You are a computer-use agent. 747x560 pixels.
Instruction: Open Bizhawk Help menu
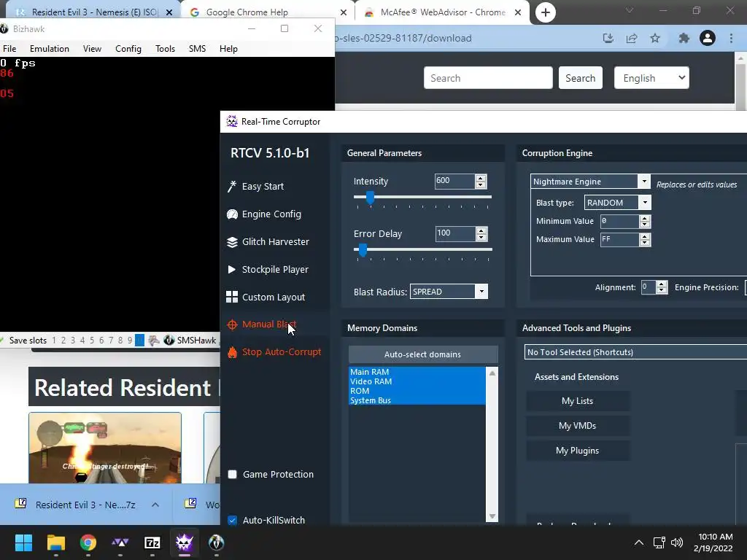click(228, 49)
